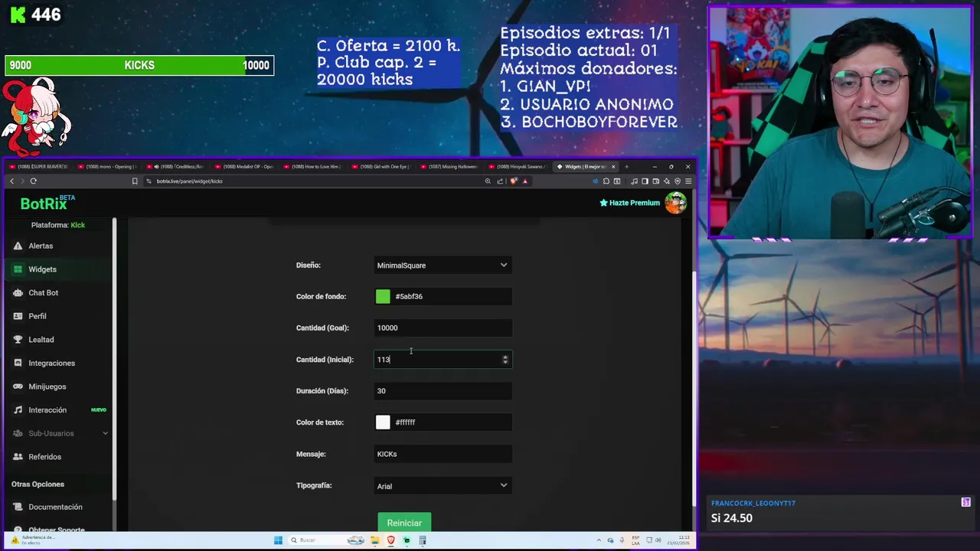Open a new browser tab
Image resolution: width=980 pixels, height=551 pixels.
[626, 167]
